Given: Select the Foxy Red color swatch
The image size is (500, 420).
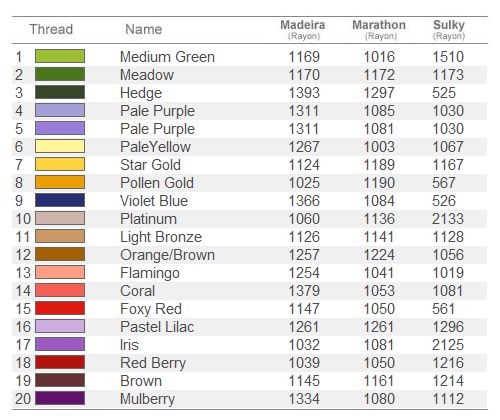Looking at the screenshot, I should [x=60, y=308].
